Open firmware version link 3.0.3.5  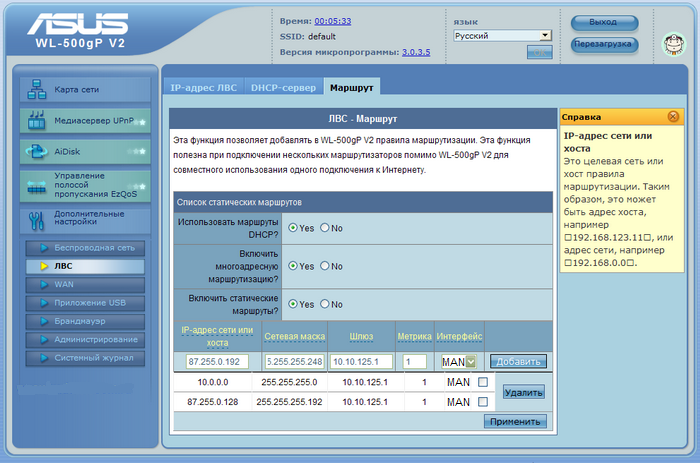coord(416,52)
